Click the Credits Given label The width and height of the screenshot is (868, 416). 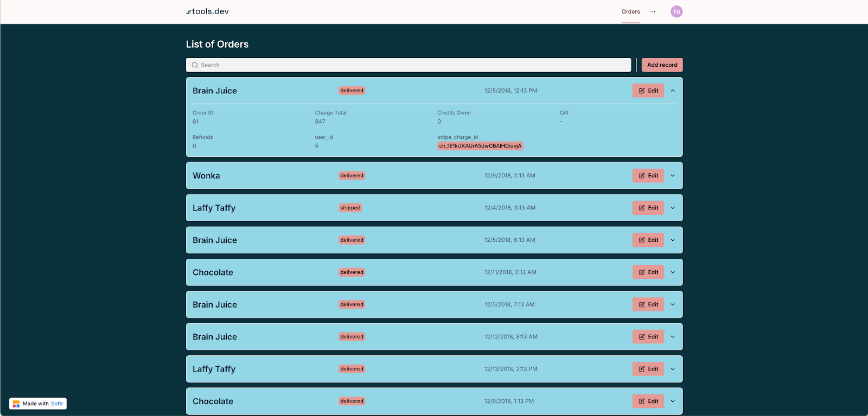454,113
